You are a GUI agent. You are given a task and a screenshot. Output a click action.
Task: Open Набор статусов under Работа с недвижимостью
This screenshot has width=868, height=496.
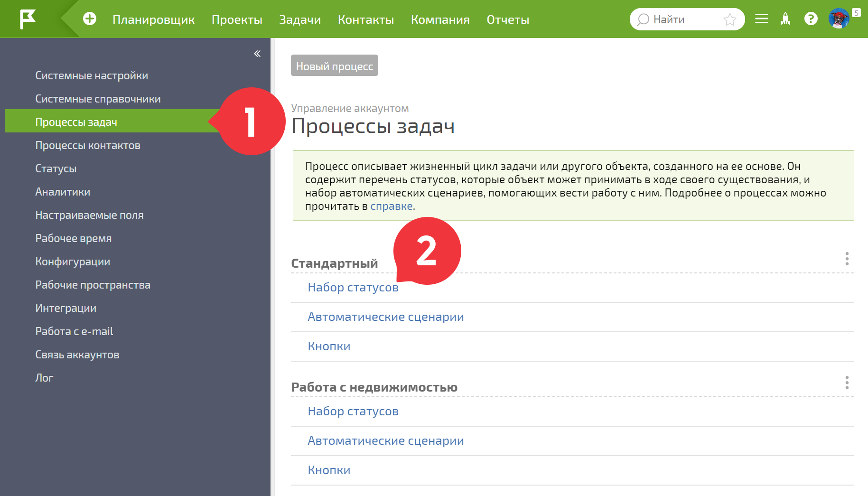point(353,412)
